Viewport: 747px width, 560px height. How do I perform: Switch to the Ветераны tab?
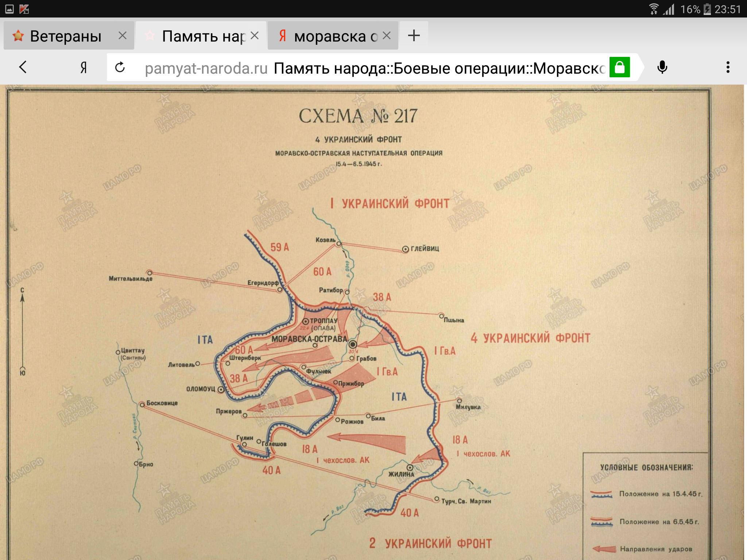click(66, 36)
